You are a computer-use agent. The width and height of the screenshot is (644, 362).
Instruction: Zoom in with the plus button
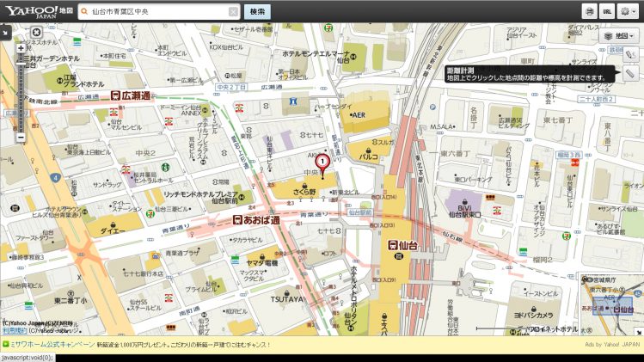pos(21,48)
